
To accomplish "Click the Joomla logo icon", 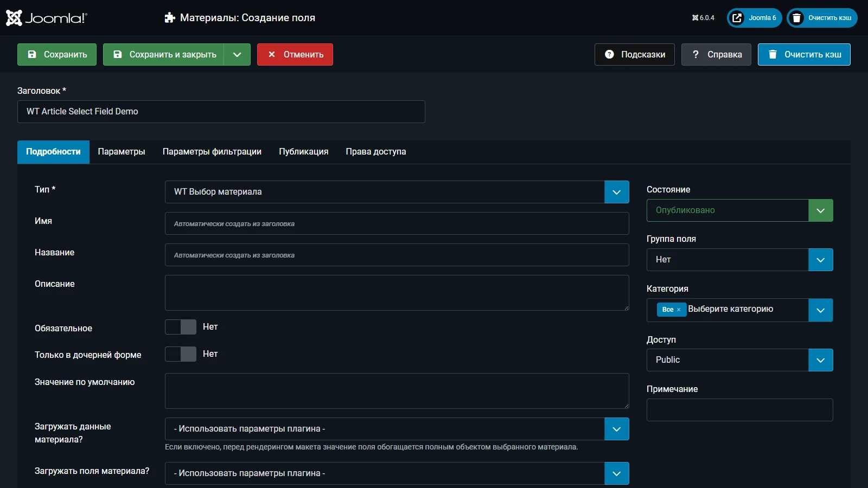I will (x=14, y=18).
